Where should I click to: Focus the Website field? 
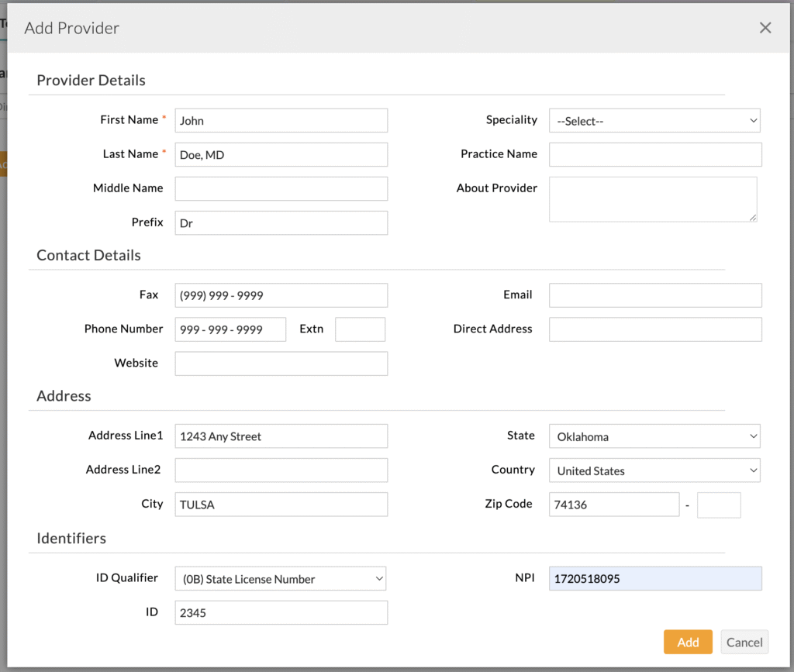pyautogui.click(x=281, y=364)
